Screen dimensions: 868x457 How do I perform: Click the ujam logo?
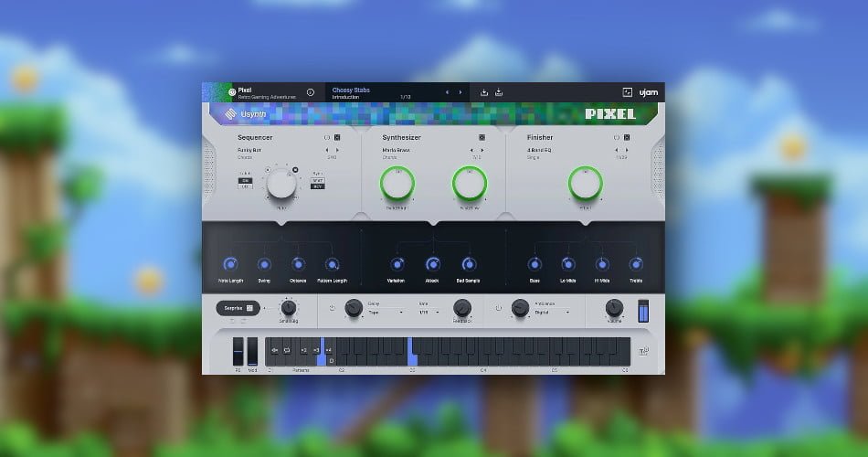click(x=648, y=92)
